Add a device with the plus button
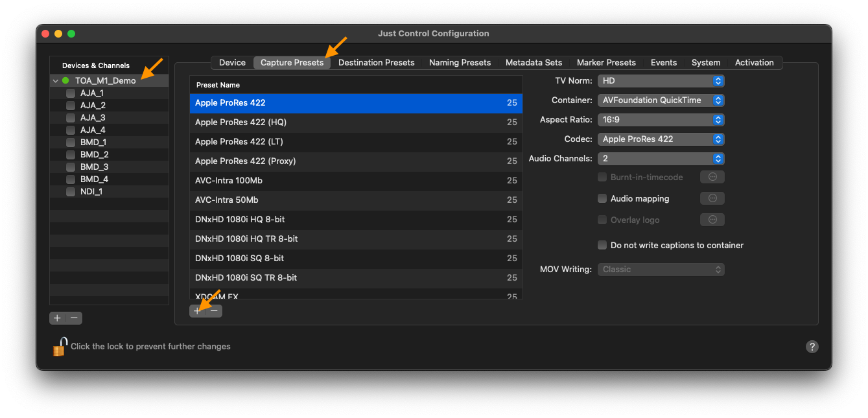 57,318
